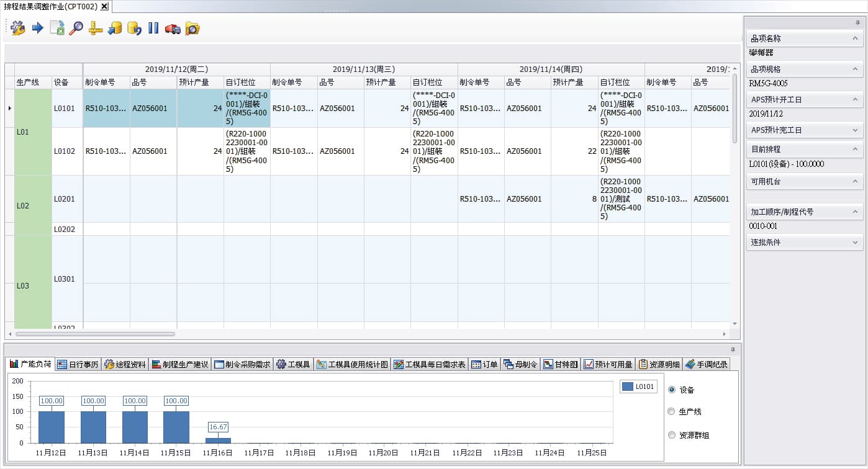
Task: Click the grid's vertical scrollbar down arrow
Action: 735,323
